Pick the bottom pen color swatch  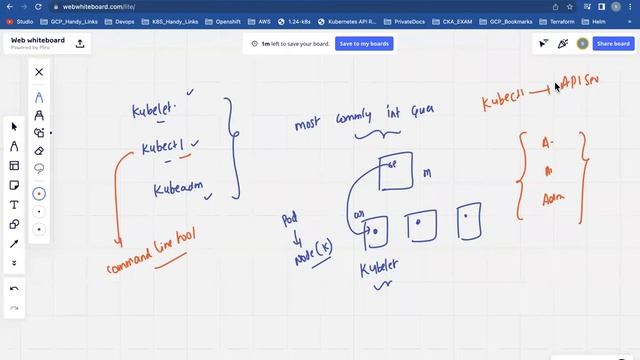[39, 229]
